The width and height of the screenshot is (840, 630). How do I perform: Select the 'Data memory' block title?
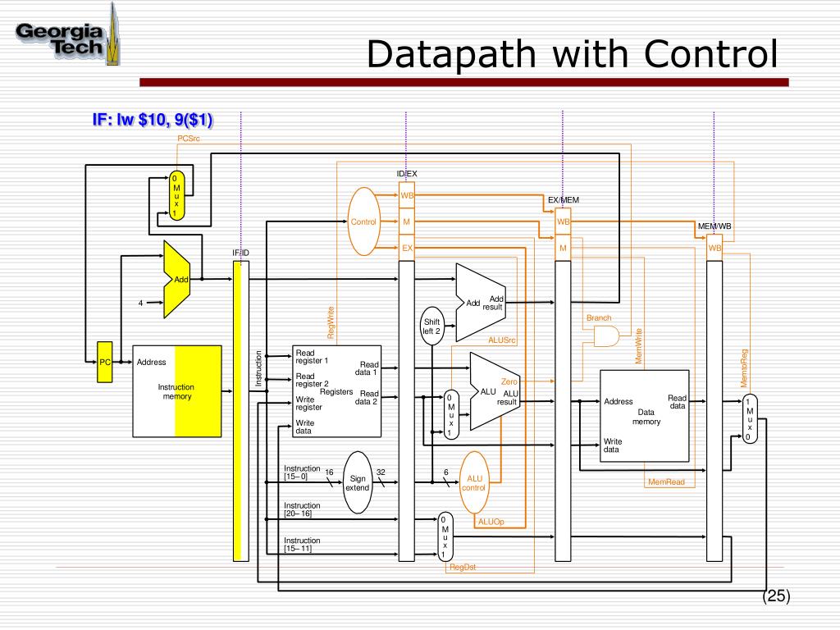pos(646,417)
